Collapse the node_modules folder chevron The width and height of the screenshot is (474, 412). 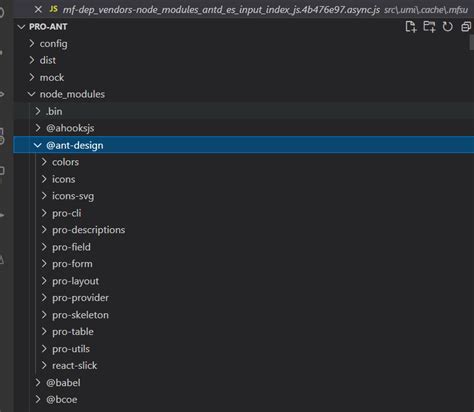(x=32, y=94)
